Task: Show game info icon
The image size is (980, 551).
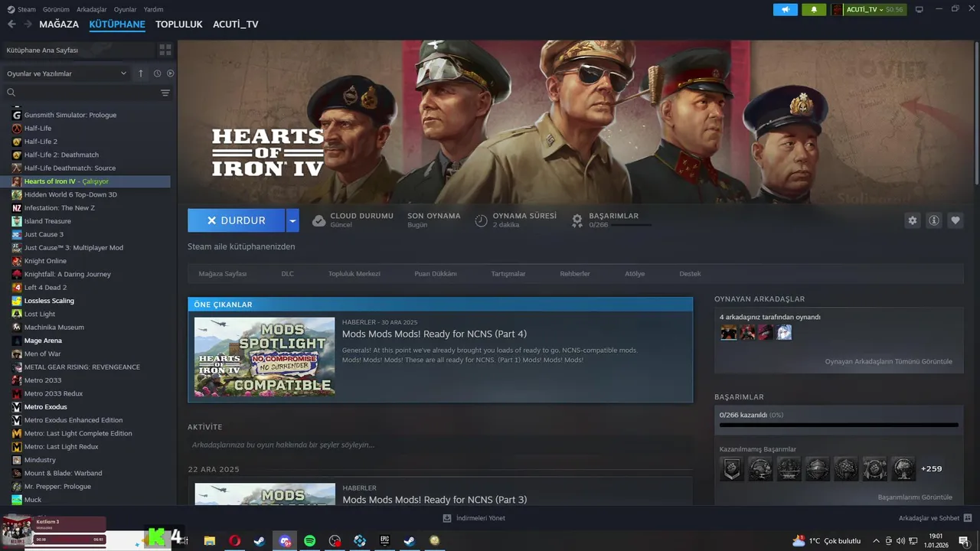Action: [934, 220]
